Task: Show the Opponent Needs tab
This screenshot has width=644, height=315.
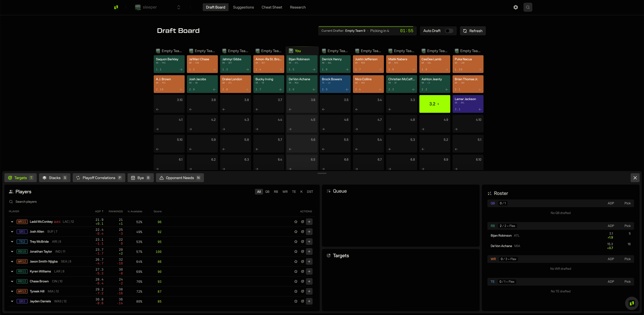Action: 180,178
